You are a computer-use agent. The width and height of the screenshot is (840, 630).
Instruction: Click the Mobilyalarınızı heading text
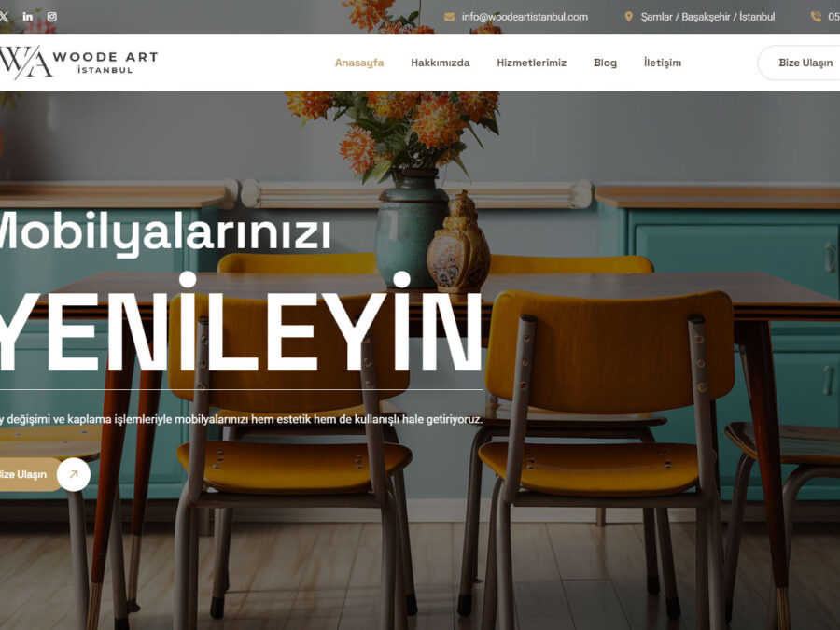coord(165,233)
